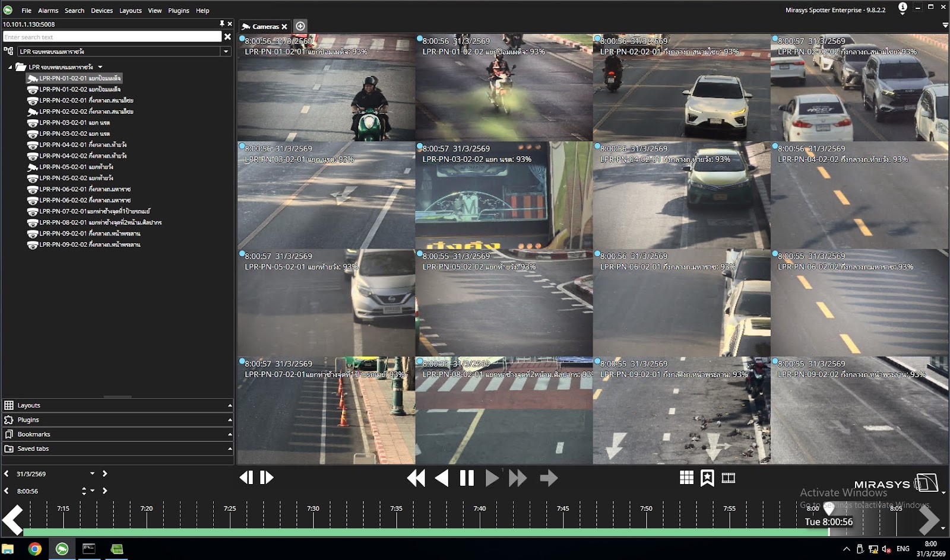Click the LPR-PN-06-02-01 dome camera icon
This screenshot has height=560, width=950.
tap(33, 189)
